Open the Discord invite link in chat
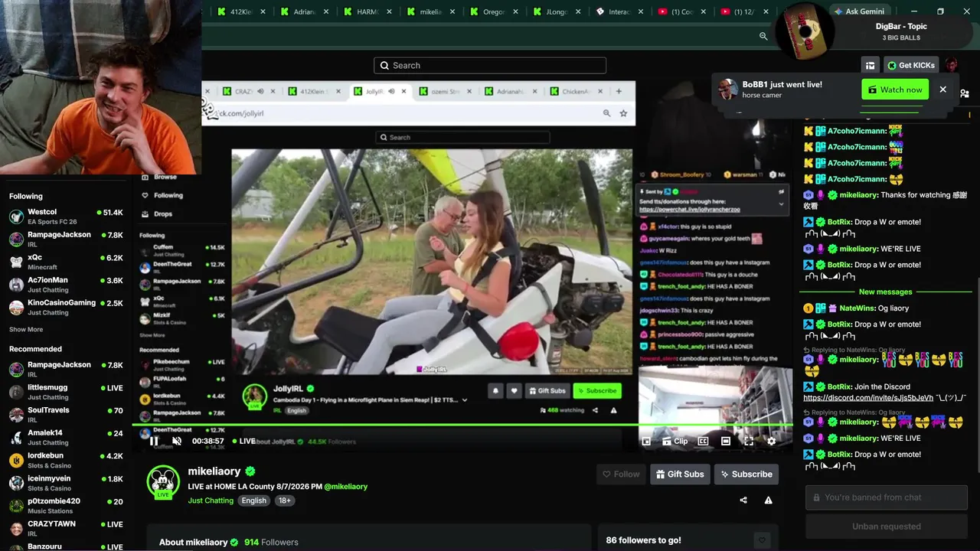The image size is (980, 551). click(868, 398)
